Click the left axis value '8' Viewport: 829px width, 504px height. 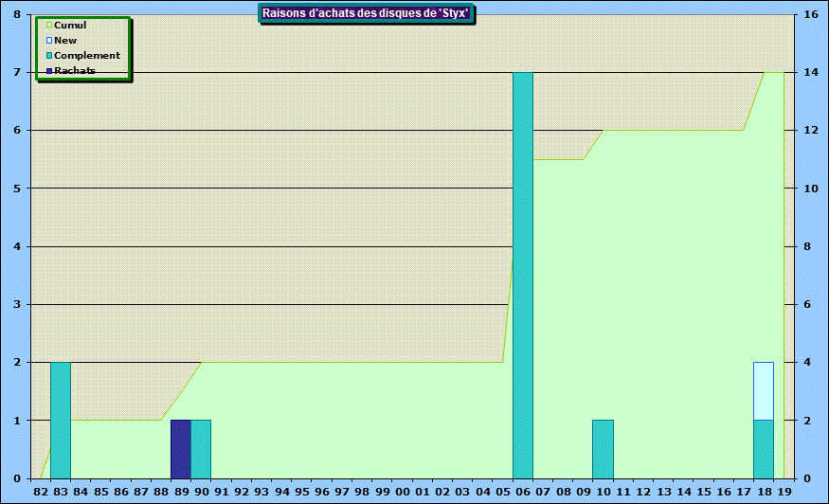click(17, 15)
